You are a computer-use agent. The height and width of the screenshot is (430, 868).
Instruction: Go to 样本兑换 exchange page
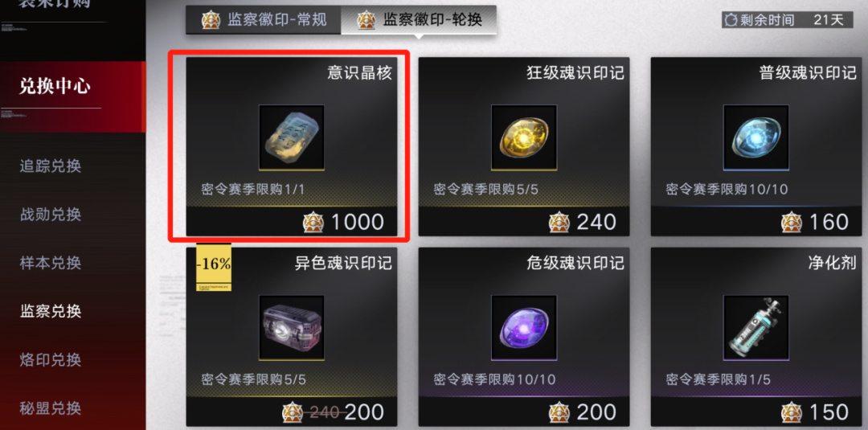(x=51, y=263)
